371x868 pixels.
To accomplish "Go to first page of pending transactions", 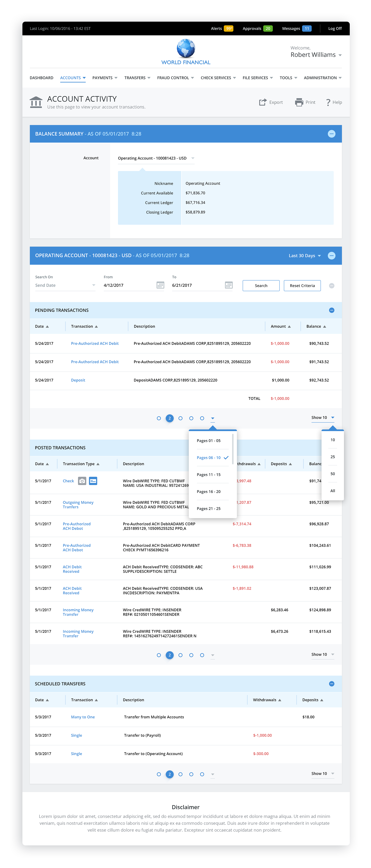I will coord(159,418).
